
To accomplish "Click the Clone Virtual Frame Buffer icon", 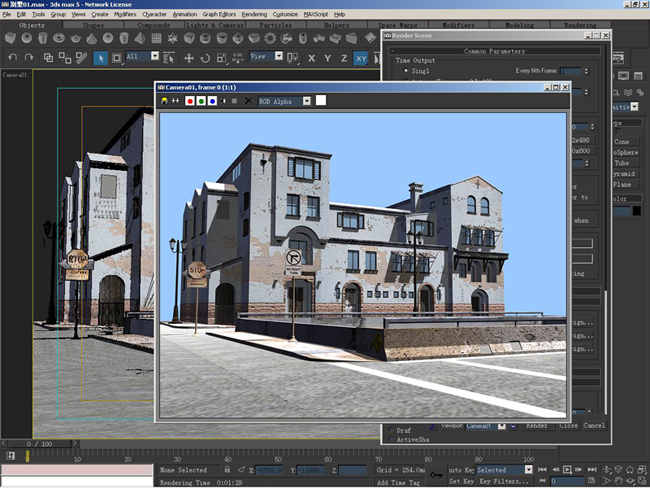I will coord(175,101).
